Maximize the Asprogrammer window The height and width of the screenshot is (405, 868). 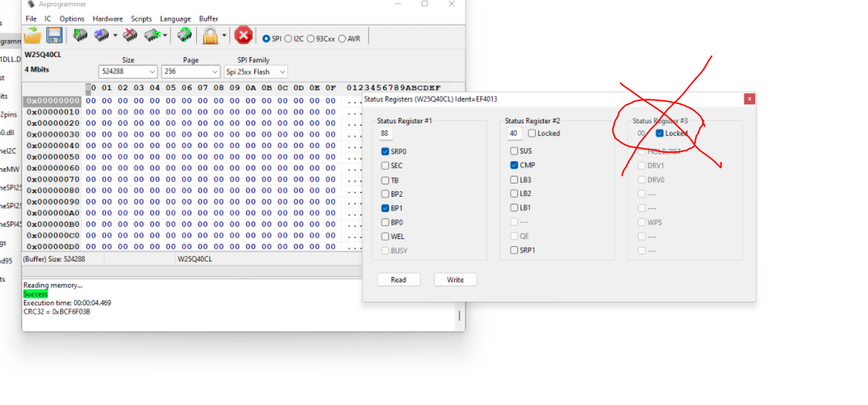point(425,4)
